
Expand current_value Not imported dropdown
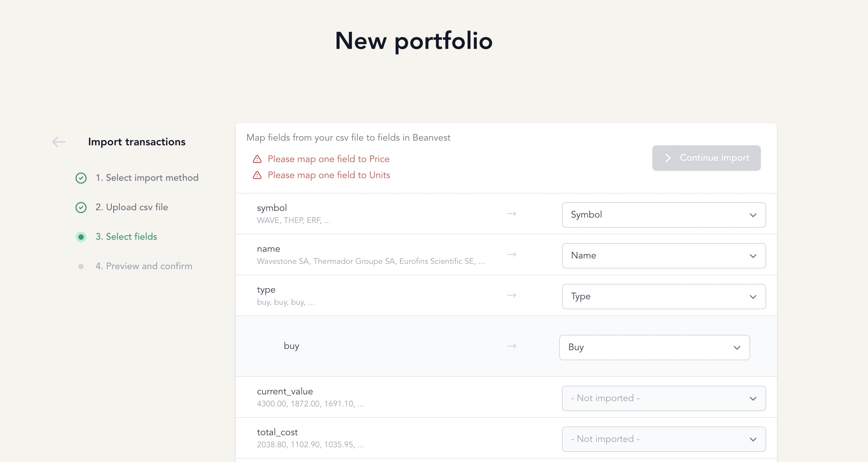coord(663,398)
